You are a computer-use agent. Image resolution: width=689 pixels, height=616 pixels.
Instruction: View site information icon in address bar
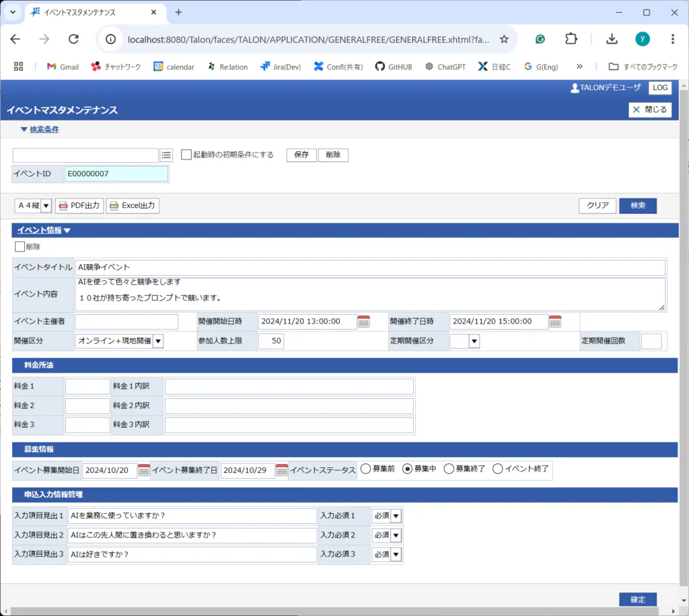(111, 39)
